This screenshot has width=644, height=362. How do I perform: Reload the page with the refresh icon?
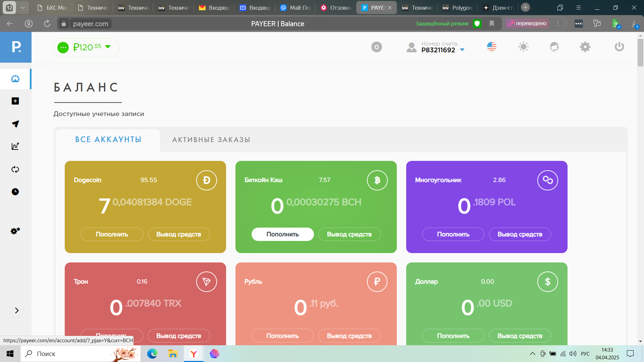point(47,24)
